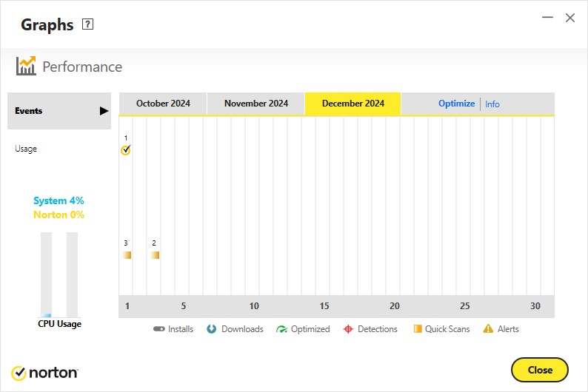
Task: Click the Quick Scans legend icon
Action: tap(418, 328)
